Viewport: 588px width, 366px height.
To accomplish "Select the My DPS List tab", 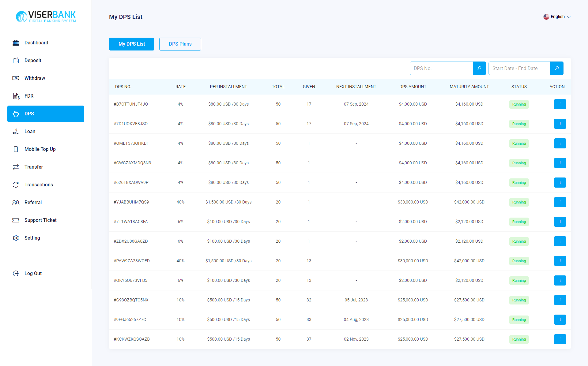I will (x=132, y=44).
